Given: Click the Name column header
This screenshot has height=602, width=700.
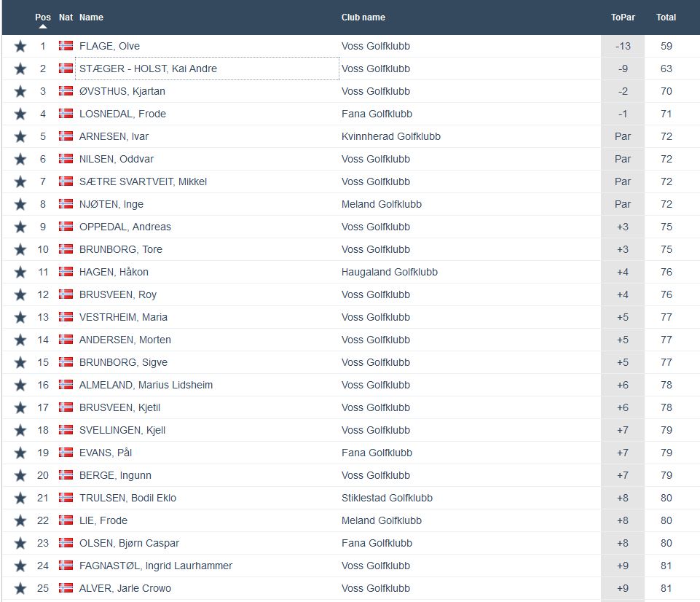Looking at the screenshot, I should click(x=91, y=17).
